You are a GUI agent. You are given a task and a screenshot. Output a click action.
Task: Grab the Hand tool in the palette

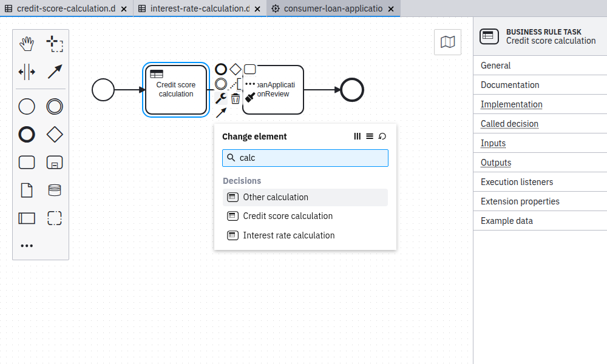[x=27, y=43]
